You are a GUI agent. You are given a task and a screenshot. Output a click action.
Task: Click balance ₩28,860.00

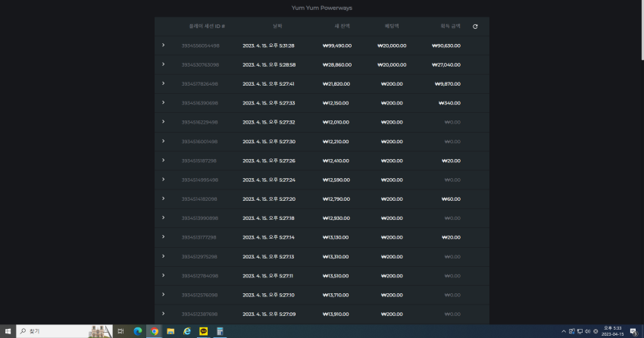[337, 65]
